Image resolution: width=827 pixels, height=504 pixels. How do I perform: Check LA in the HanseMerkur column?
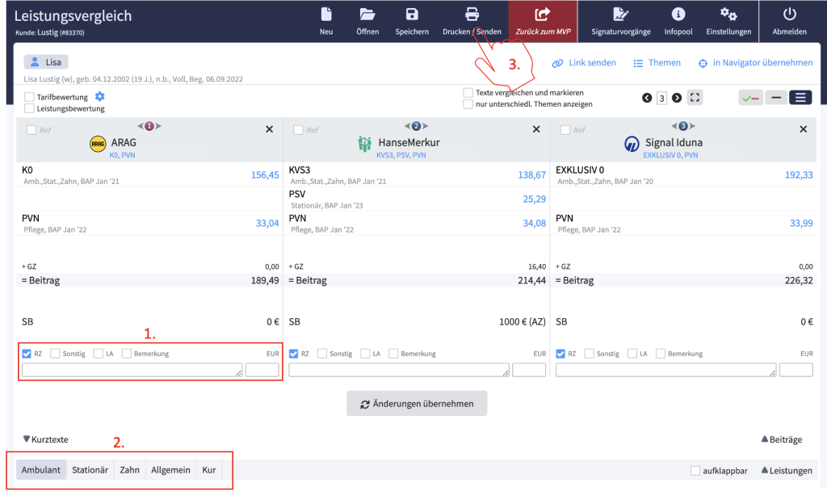[x=365, y=353]
